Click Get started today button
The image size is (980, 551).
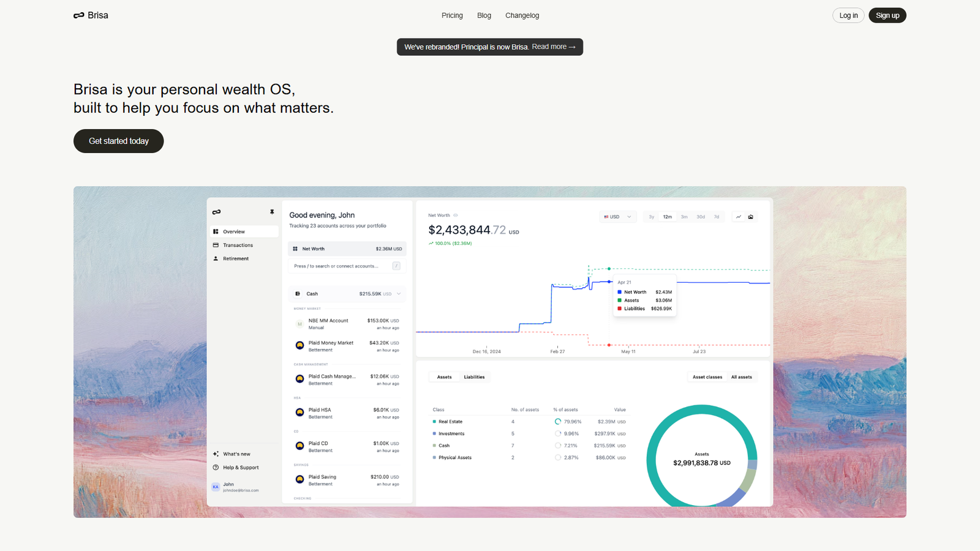(119, 141)
